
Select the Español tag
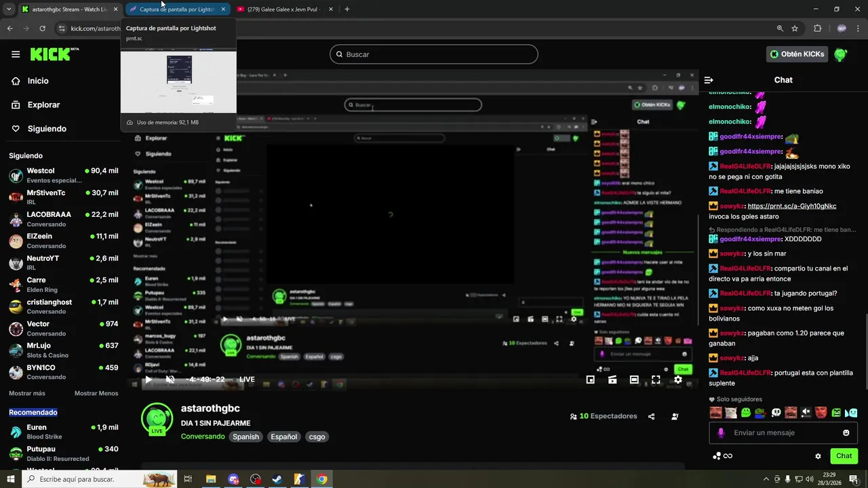coord(284,436)
